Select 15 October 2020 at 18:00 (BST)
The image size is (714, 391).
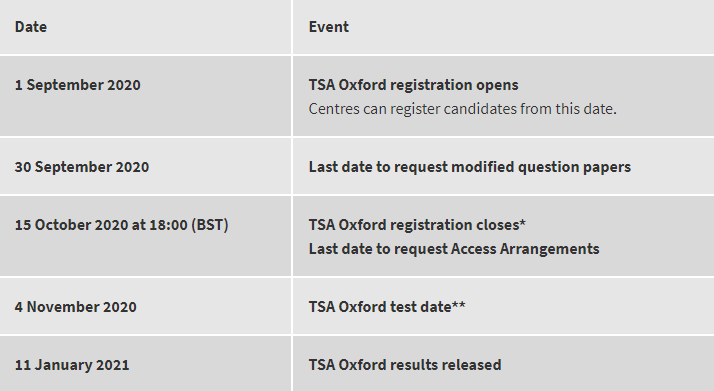click(122, 225)
